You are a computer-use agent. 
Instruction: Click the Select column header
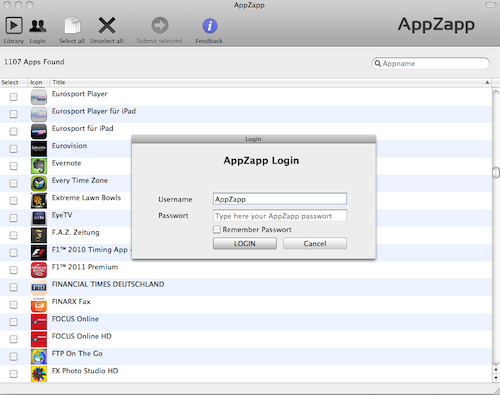[x=14, y=82]
